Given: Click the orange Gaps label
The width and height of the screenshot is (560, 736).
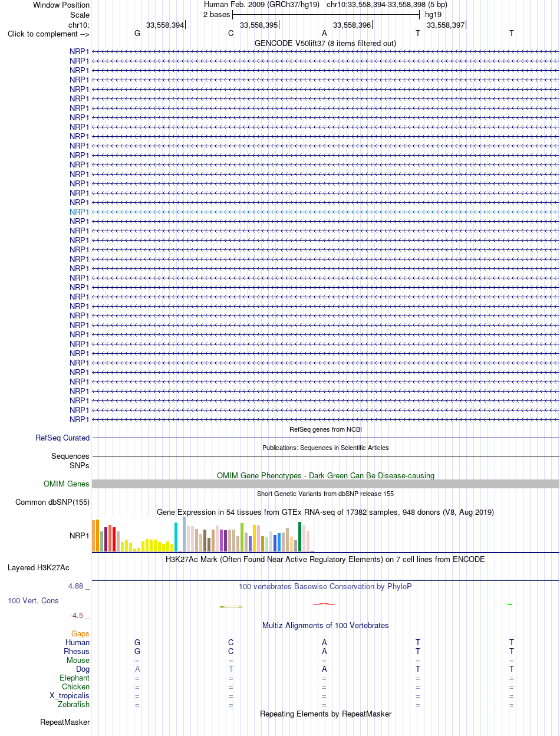Looking at the screenshot, I should tap(81, 633).
